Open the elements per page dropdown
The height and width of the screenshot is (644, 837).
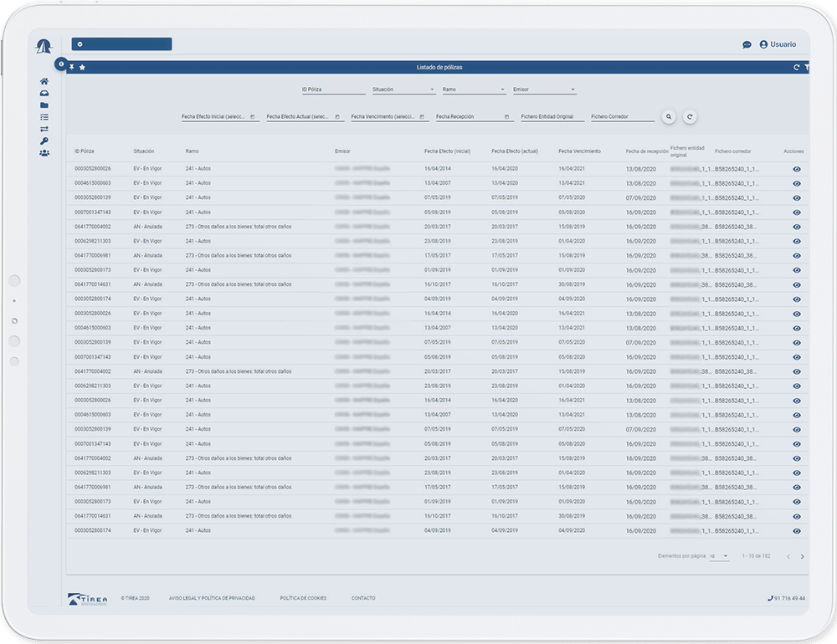pos(719,556)
